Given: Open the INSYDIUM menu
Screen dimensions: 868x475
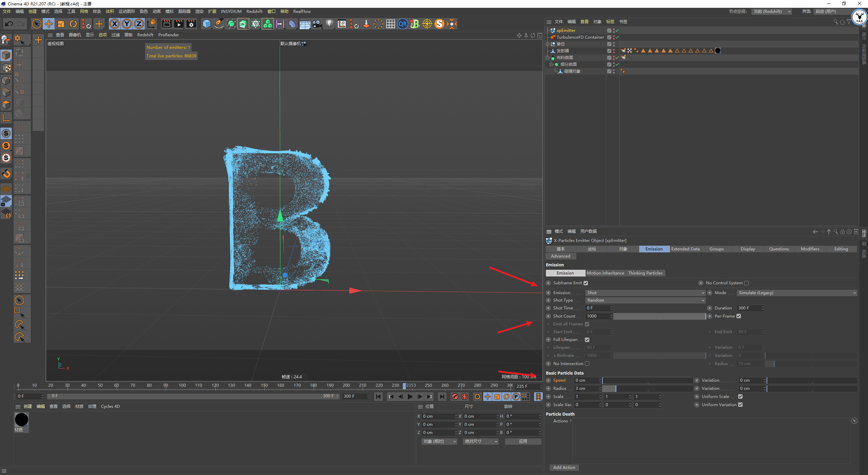Looking at the screenshot, I should 231,12.
